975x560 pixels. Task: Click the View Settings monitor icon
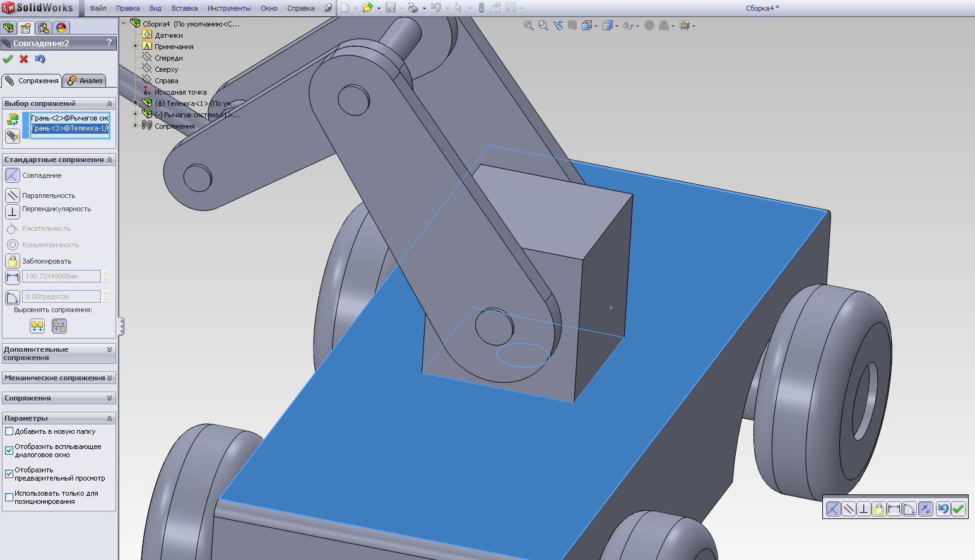[684, 25]
